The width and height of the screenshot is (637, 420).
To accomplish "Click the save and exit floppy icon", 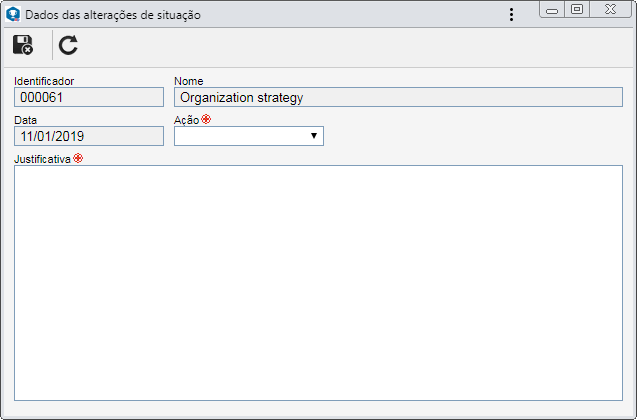I will pyautogui.click(x=23, y=45).
